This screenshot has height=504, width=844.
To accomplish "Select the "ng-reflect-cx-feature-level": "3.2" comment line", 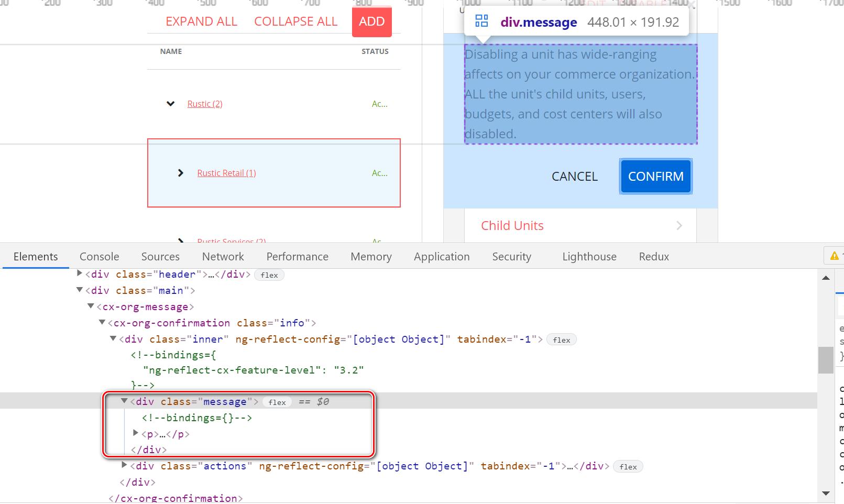I will [x=254, y=370].
